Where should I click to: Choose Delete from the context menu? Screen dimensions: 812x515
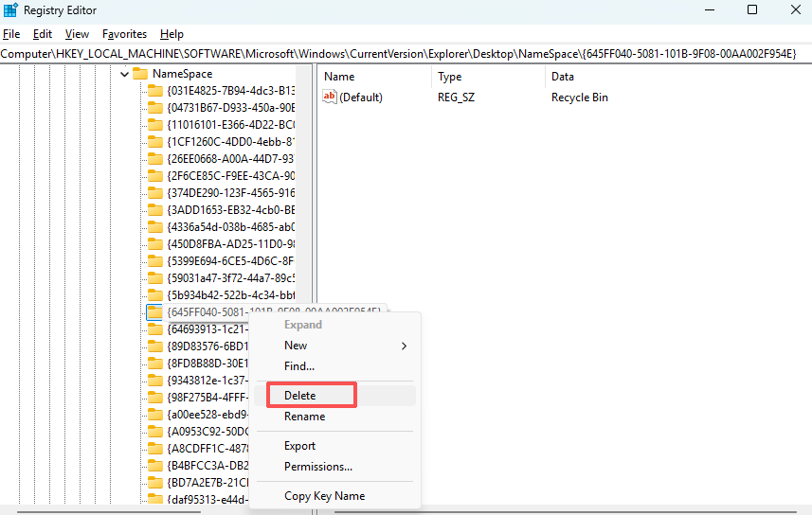click(300, 396)
